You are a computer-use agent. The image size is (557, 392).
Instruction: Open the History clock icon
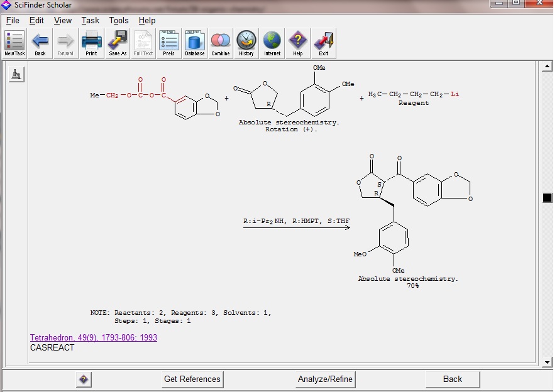[x=246, y=43]
